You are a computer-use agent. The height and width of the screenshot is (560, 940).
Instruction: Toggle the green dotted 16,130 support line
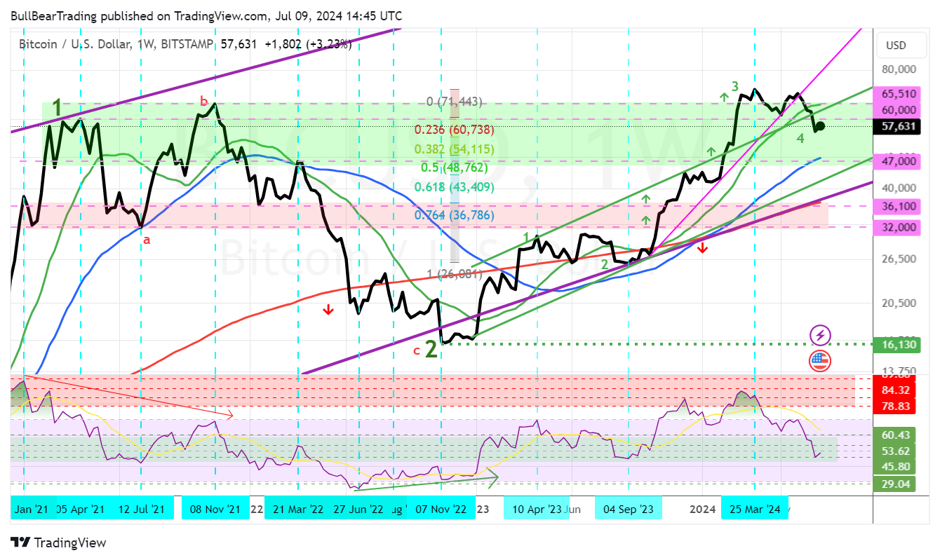pos(631,343)
